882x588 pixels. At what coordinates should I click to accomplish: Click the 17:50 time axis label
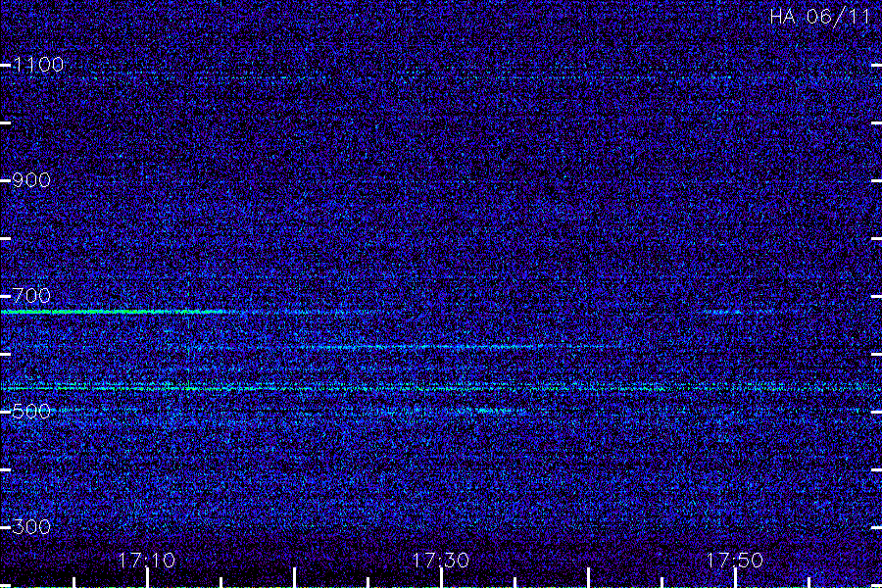click(734, 561)
